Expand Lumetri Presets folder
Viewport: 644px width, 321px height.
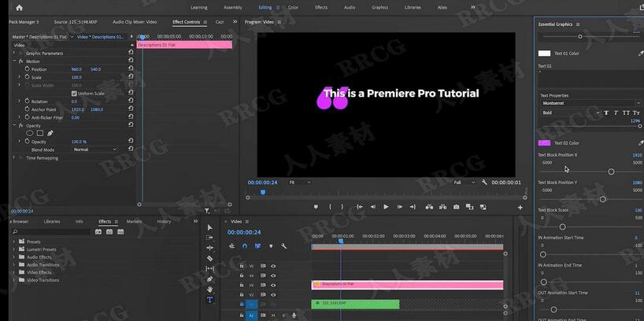(14, 249)
